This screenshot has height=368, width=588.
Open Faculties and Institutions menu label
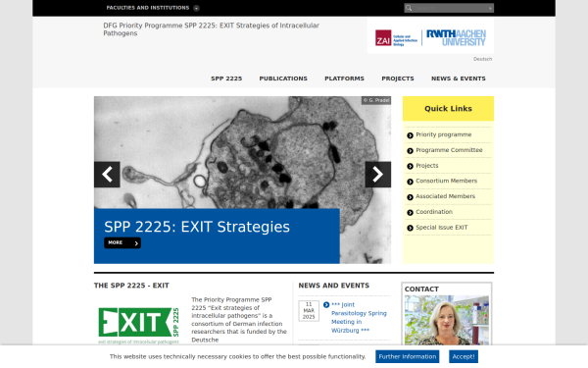(x=148, y=8)
